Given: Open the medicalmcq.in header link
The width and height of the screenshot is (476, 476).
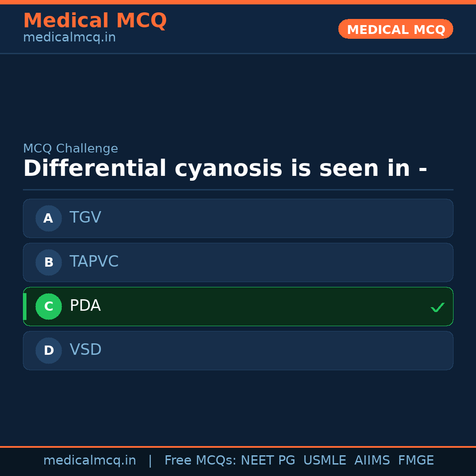Looking at the screenshot, I should coord(69,37).
